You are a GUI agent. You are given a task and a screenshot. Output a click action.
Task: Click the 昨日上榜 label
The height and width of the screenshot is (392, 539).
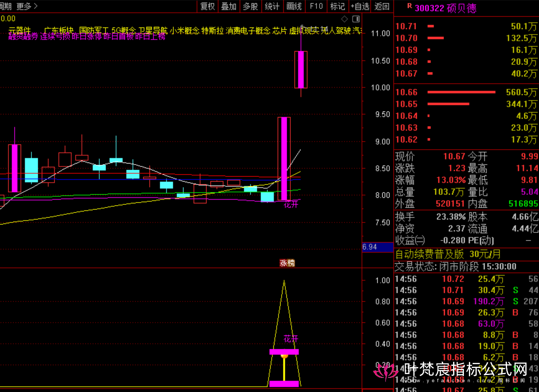pos(150,37)
